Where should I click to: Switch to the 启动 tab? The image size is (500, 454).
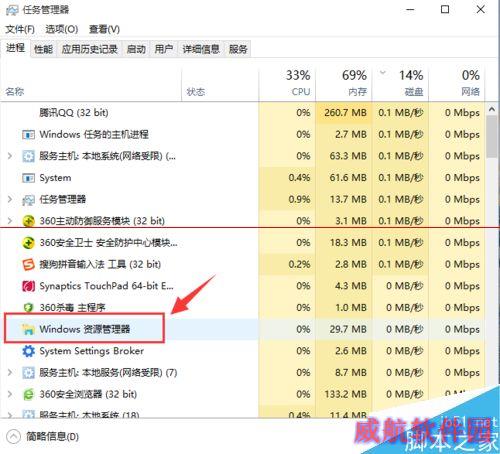click(136, 49)
